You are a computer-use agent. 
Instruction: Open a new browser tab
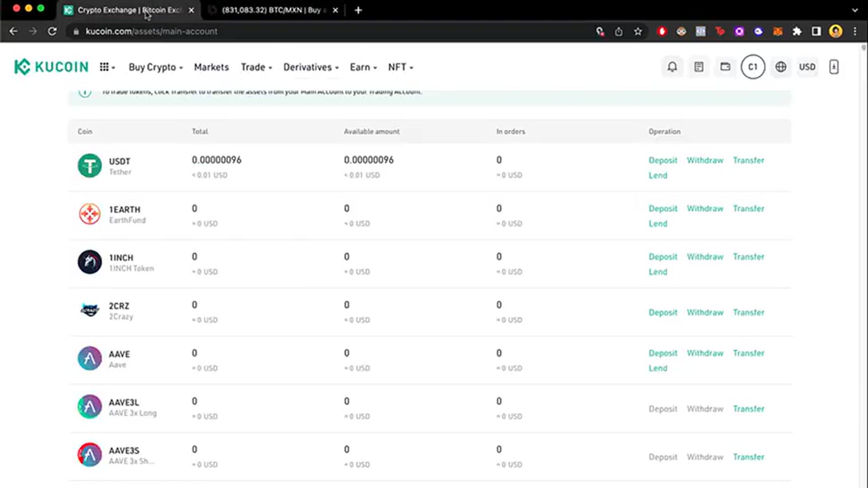(358, 10)
